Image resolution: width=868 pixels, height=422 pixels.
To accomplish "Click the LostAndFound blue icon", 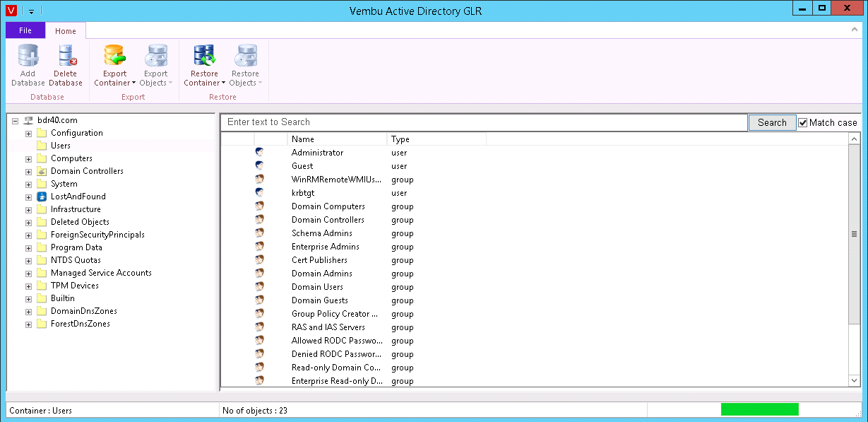I will point(41,197).
